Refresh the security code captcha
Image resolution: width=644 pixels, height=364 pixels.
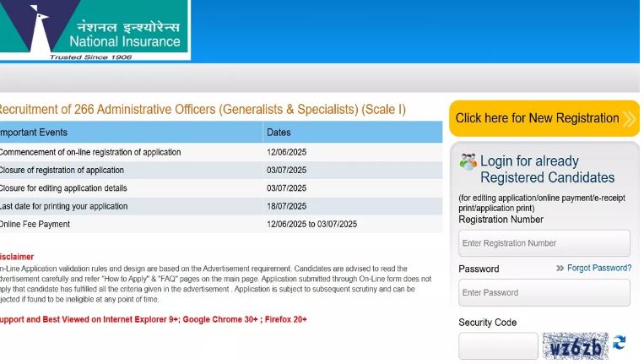[620, 342]
